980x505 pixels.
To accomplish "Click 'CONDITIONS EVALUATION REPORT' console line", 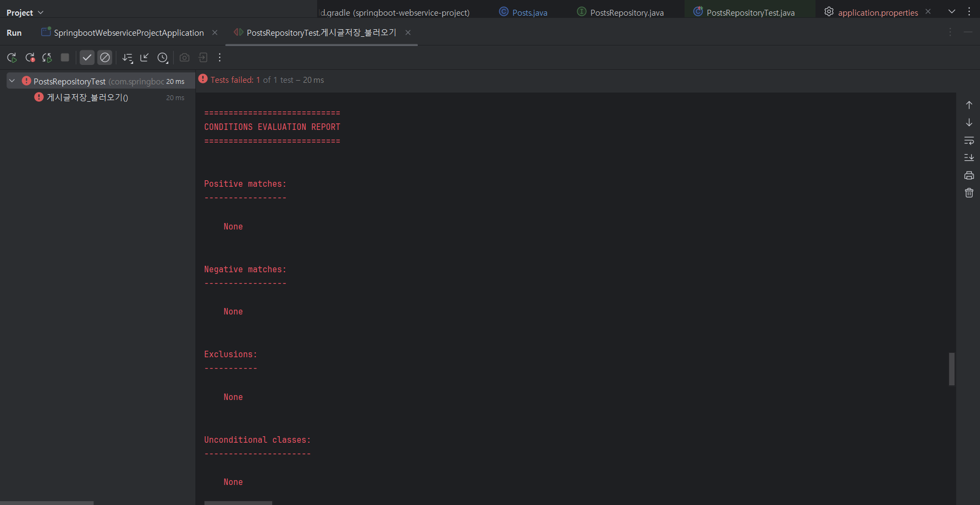I will pos(272,127).
